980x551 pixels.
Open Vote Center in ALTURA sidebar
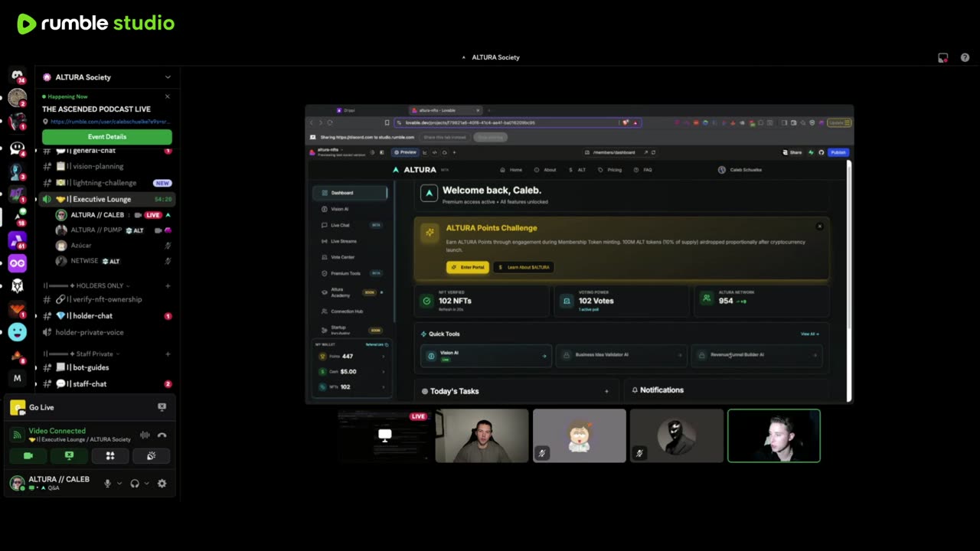click(x=350, y=257)
